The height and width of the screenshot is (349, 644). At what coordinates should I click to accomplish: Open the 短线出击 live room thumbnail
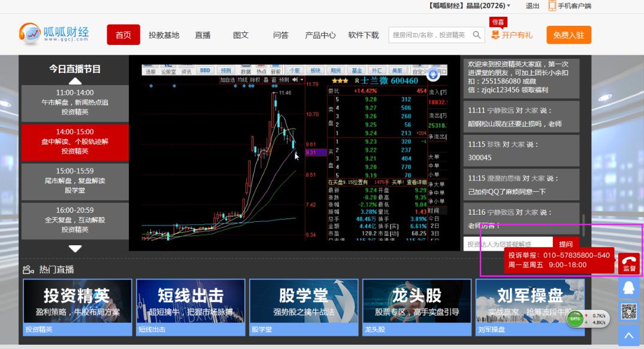[x=191, y=307]
